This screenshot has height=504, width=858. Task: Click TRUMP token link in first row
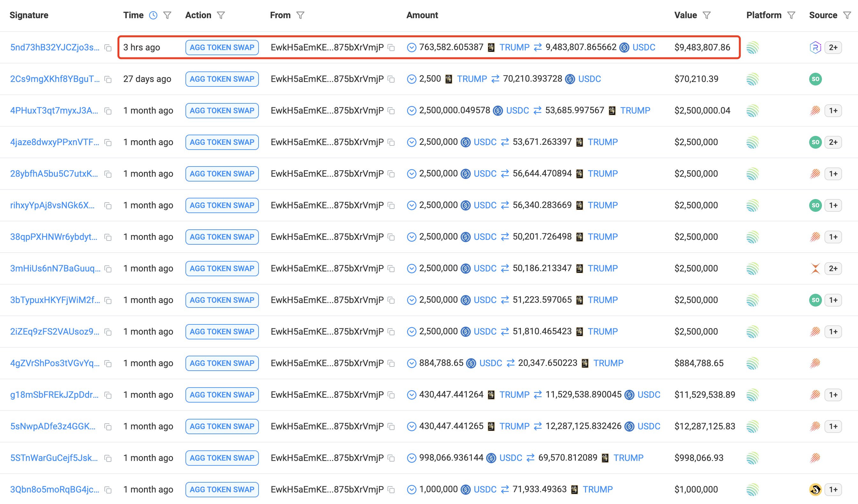(514, 47)
